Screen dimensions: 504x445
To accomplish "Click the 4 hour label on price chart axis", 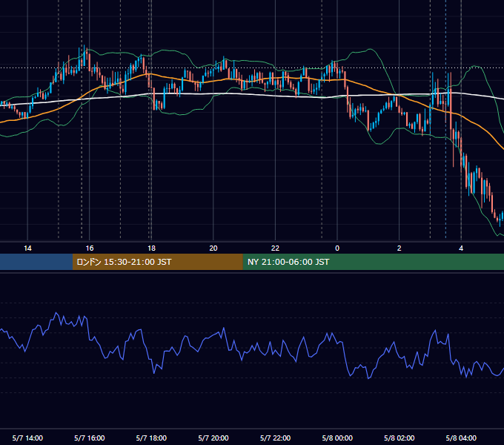I will click(x=461, y=248).
